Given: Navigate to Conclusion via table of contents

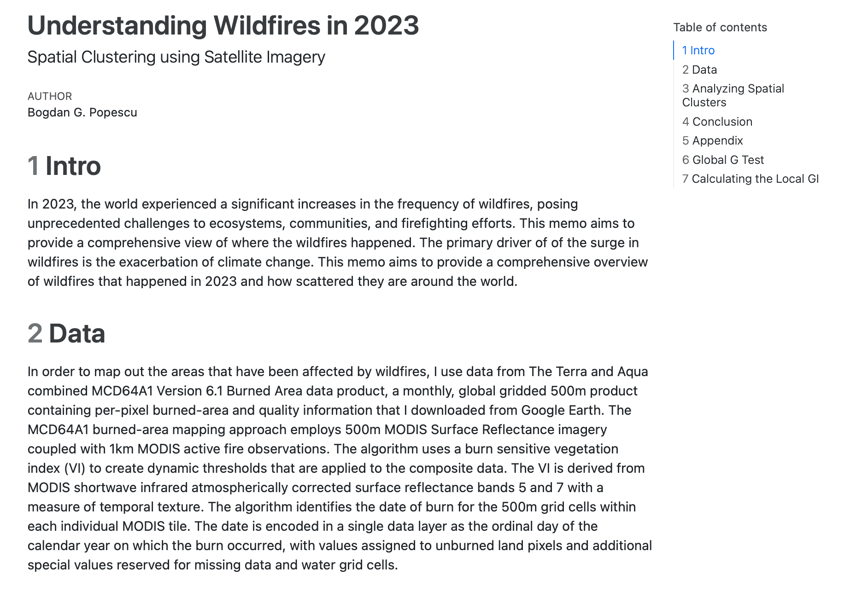Looking at the screenshot, I should [717, 122].
